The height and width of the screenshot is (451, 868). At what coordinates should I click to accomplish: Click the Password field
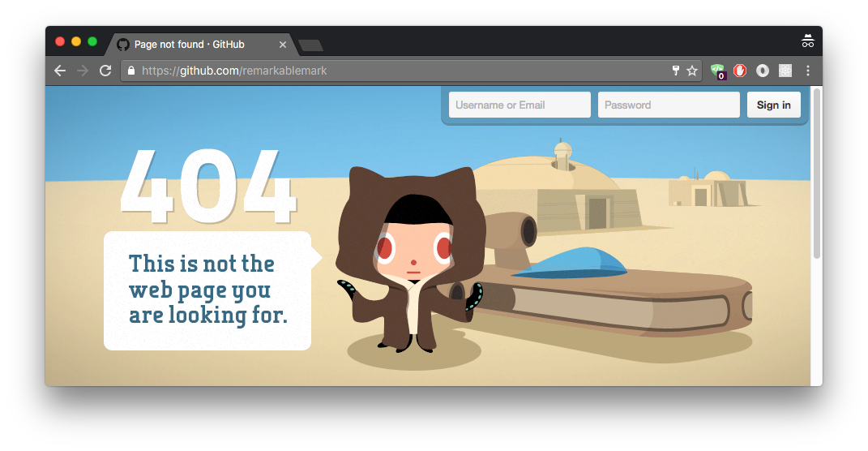tap(669, 105)
